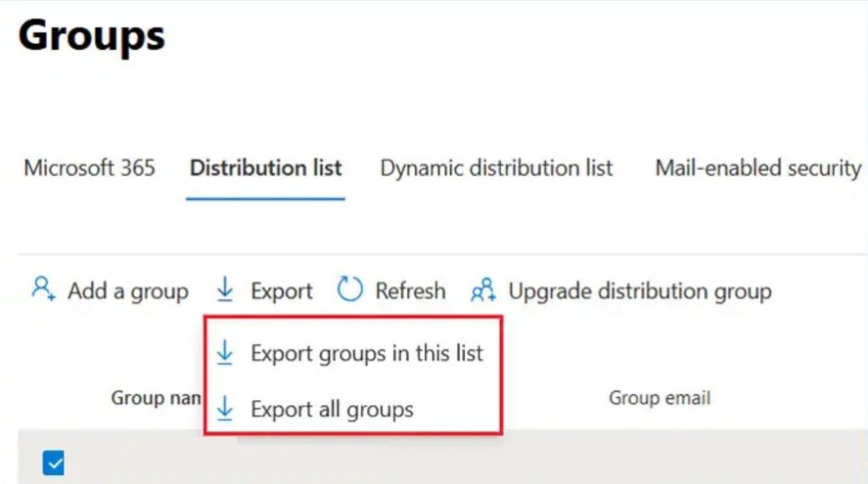868x484 pixels.
Task: Click the Add a group person icon
Action: pyautogui.click(x=43, y=289)
